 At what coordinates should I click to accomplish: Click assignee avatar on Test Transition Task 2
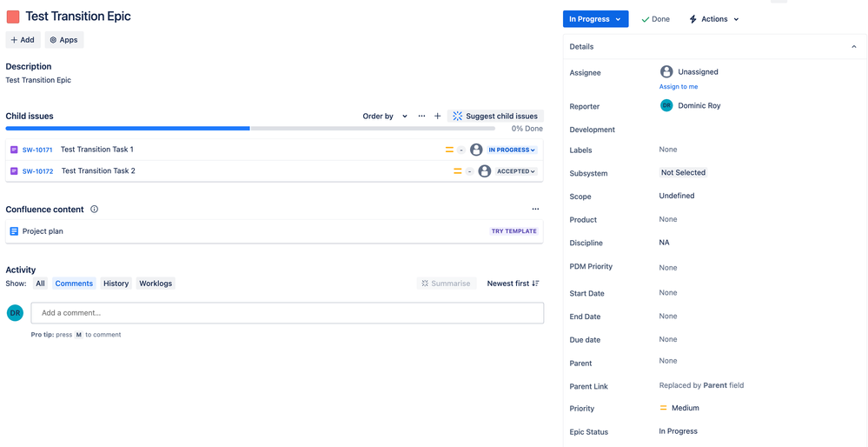(x=484, y=171)
